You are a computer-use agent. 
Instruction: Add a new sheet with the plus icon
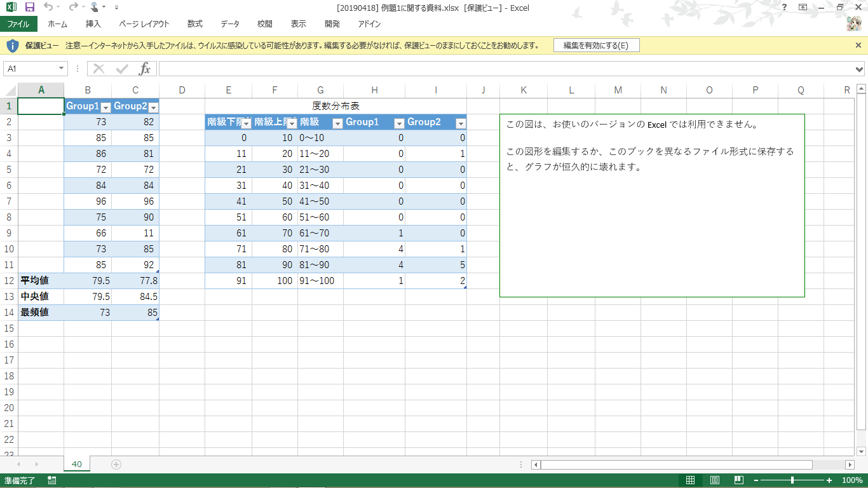coord(116,464)
